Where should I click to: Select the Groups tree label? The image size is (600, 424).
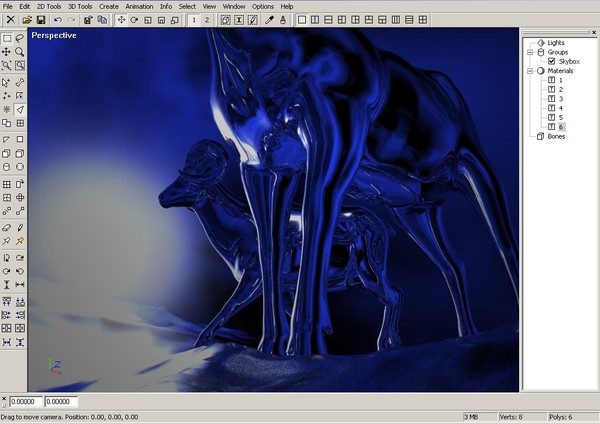pyautogui.click(x=558, y=52)
